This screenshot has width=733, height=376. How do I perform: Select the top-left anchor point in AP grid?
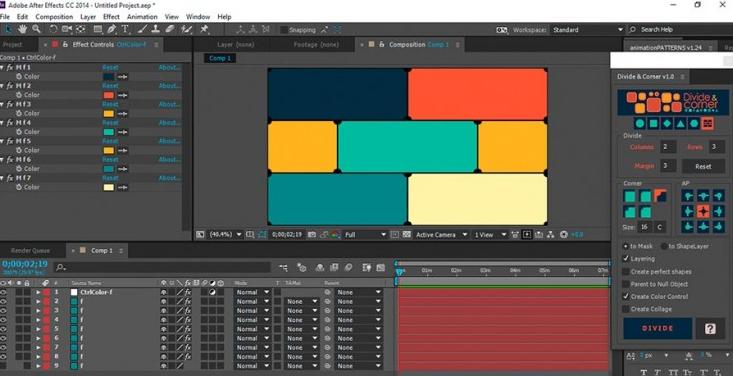(x=688, y=196)
